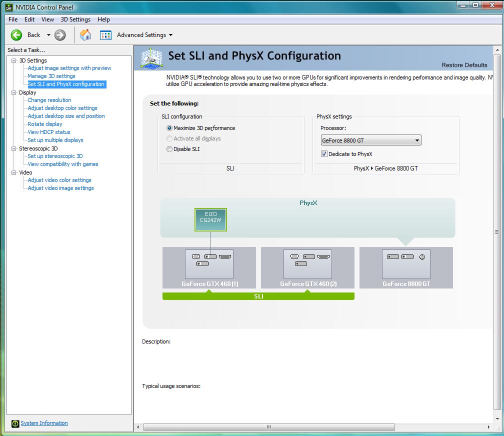This screenshot has height=436, width=504.
Task: Toggle Dedicate to PhysX checkbox
Action: (x=324, y=154)
